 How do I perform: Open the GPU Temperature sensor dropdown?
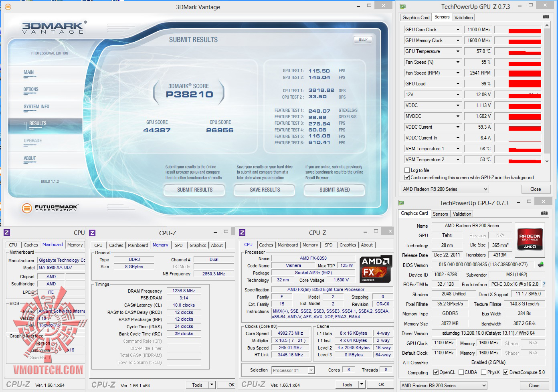coord(458,51)
